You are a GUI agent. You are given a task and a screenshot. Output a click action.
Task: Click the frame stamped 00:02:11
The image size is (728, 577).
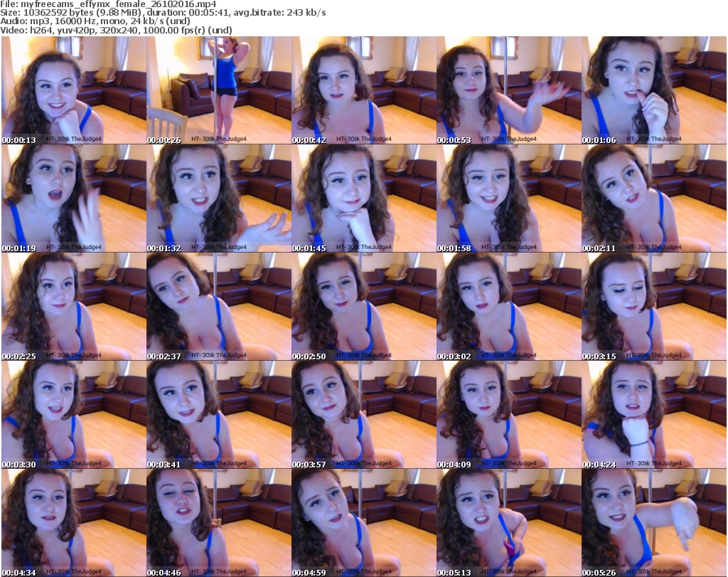(x=654, y=198)
